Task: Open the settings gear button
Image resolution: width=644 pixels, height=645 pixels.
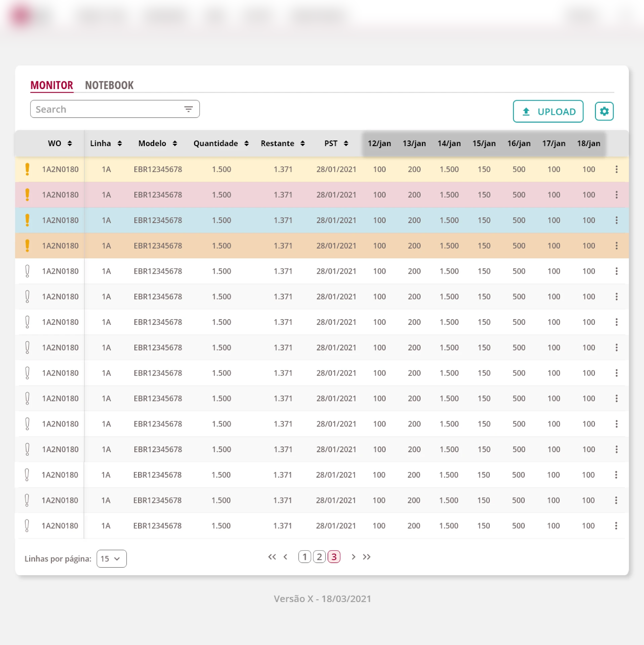Action: (x=604, y=111)
